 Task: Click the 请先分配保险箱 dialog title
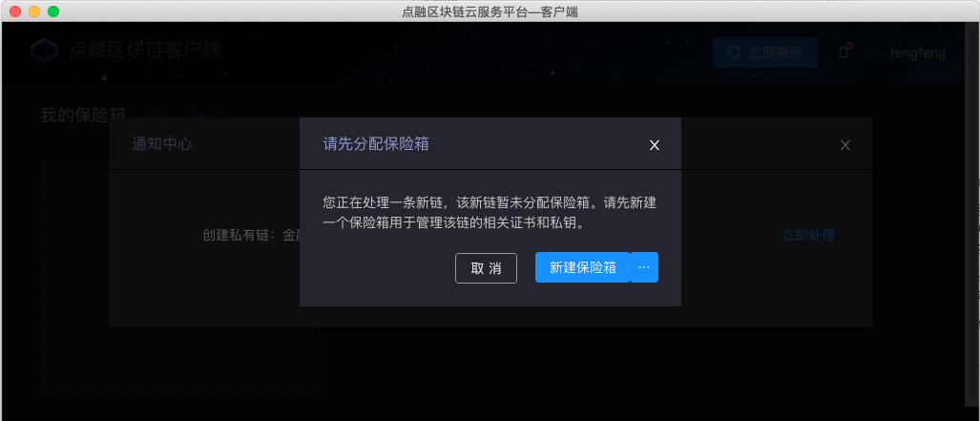(x=376, y=144)
